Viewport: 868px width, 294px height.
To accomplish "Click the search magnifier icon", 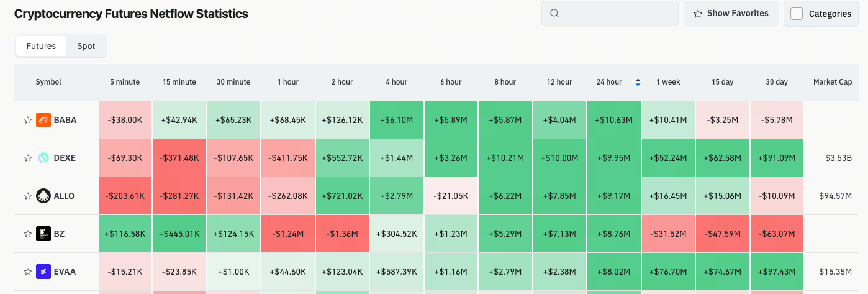I will (555, 13).
